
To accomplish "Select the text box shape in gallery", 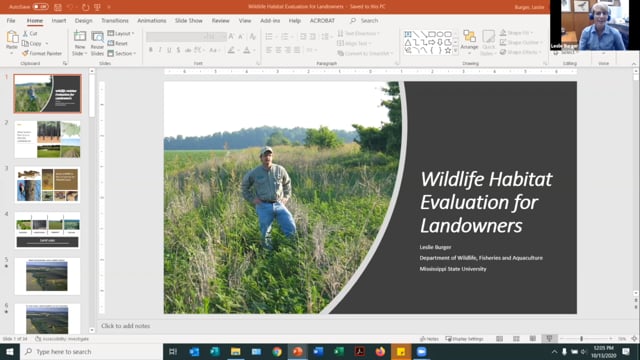I will (407, 34).
